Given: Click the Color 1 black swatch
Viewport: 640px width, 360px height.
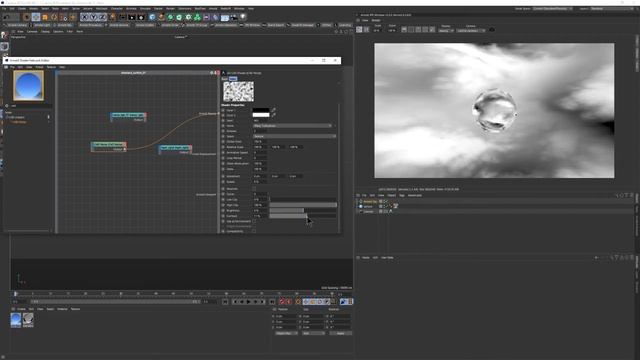Looking at the screenshot, I should pos(261,110).
